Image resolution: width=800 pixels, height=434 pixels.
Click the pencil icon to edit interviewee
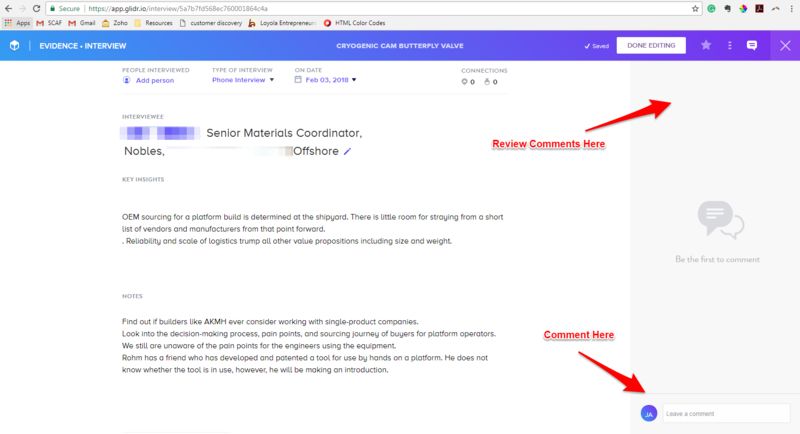[x=348, y=152]
